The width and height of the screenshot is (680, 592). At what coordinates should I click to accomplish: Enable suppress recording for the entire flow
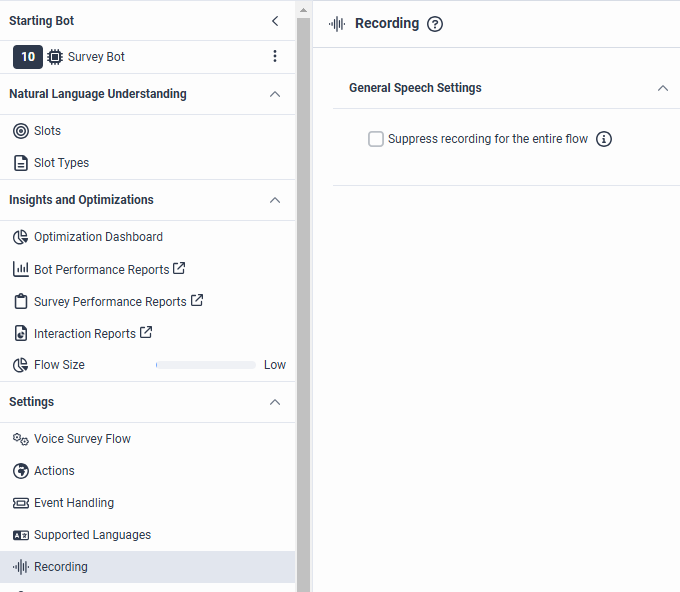tap(376, 139)
